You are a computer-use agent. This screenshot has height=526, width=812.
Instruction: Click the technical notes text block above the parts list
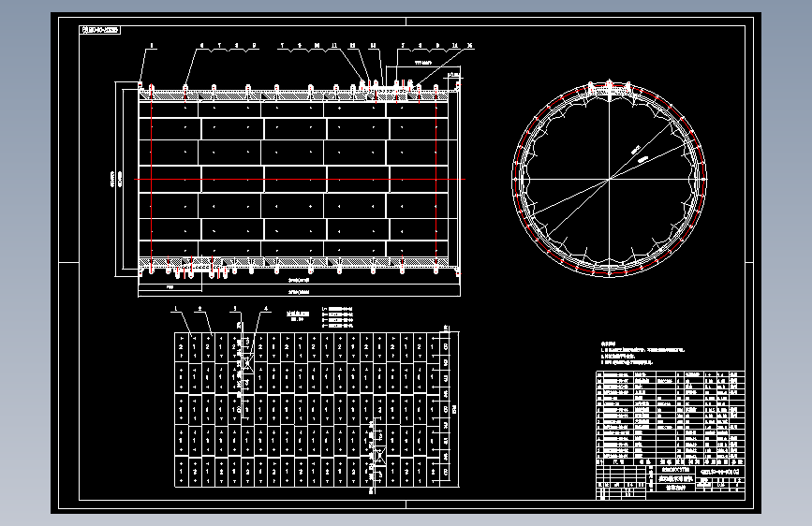642,353
